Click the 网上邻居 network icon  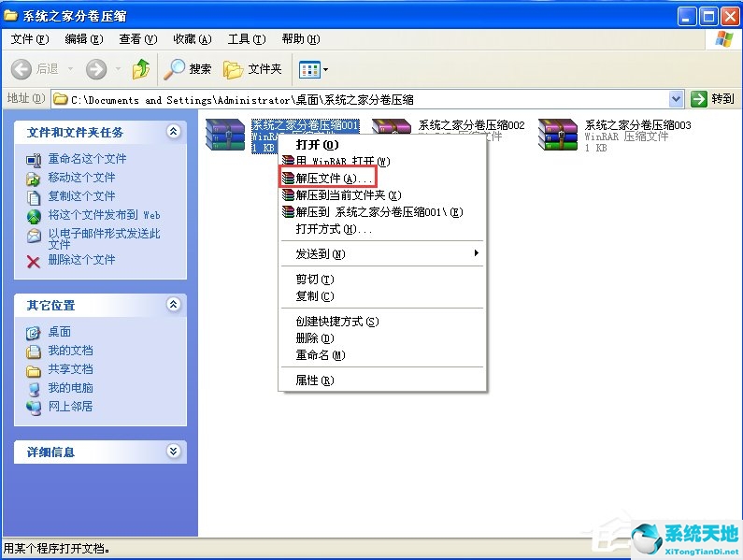click(33, 409)
